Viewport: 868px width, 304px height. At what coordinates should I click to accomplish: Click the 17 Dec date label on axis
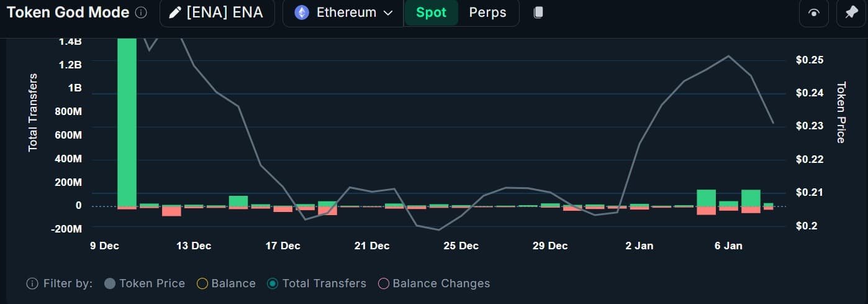[x=283, y=246]
